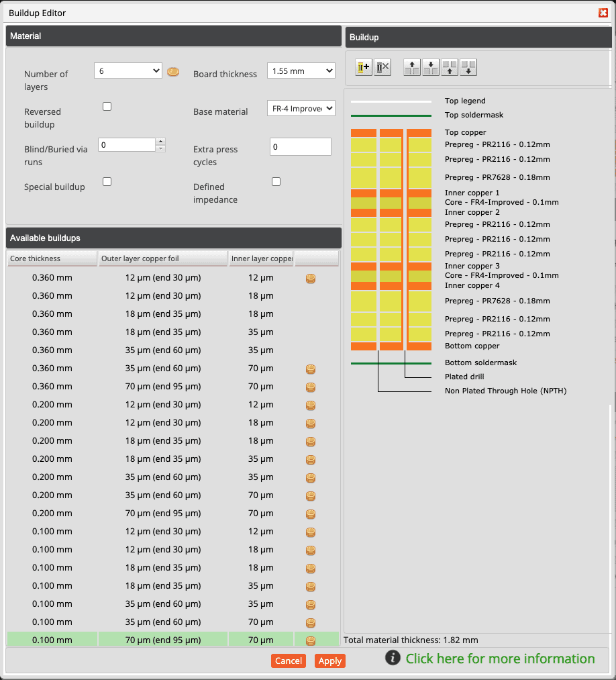Image resolution: width=616 pixels, height=680 pixels.
Task: Click the Apply button
Action: (330, 661)
